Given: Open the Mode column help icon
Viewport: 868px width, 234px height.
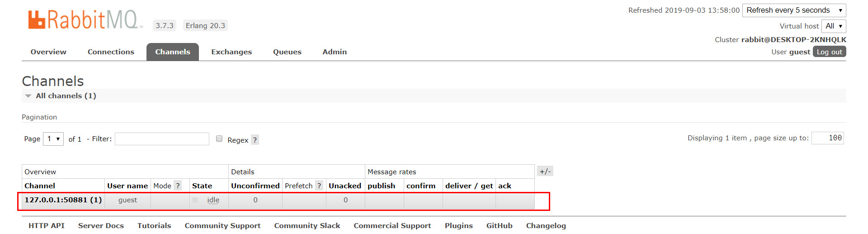Looking at the screenshot, I should (178, 186).
